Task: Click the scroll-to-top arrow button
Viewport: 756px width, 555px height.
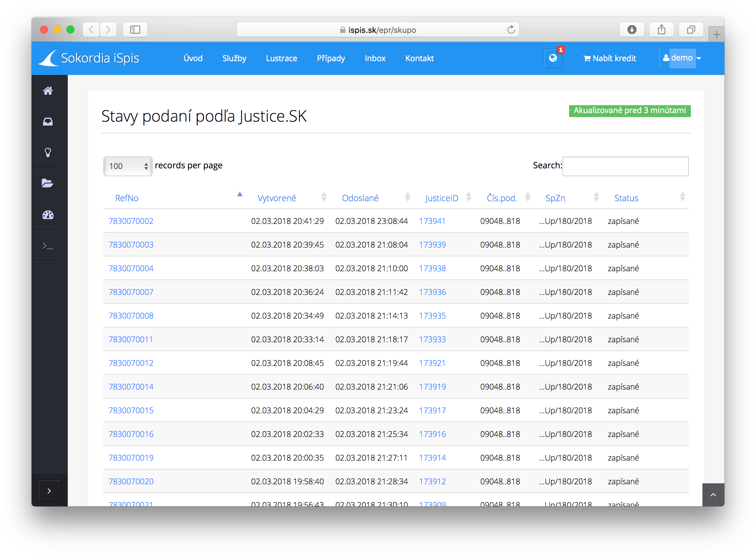Action: (x=713, y=495)
